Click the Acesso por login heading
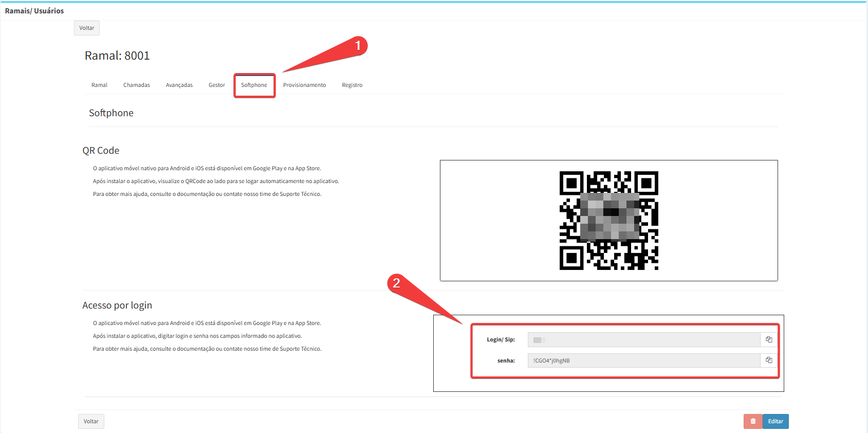868x433 pixels. pos(117,305)
